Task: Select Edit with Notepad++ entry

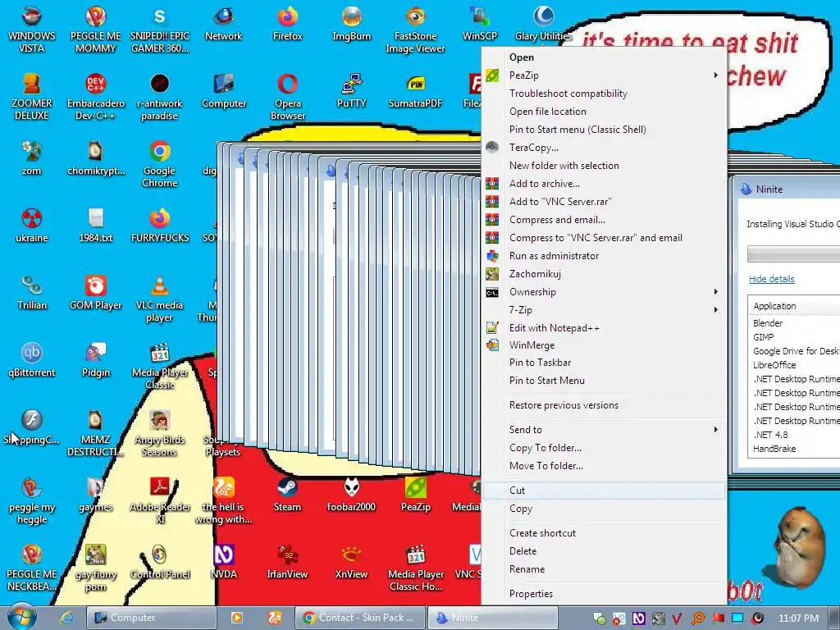Action: point(604,328)
